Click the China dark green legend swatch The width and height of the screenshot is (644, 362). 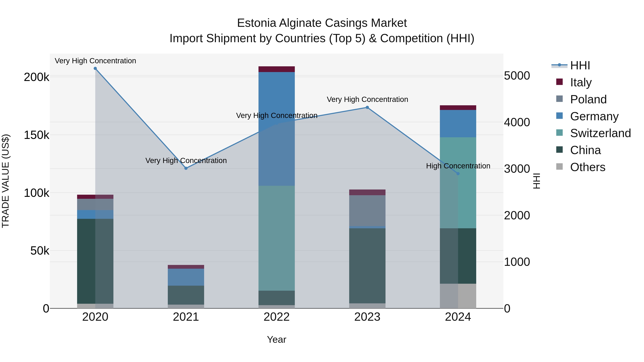(560, 149)
